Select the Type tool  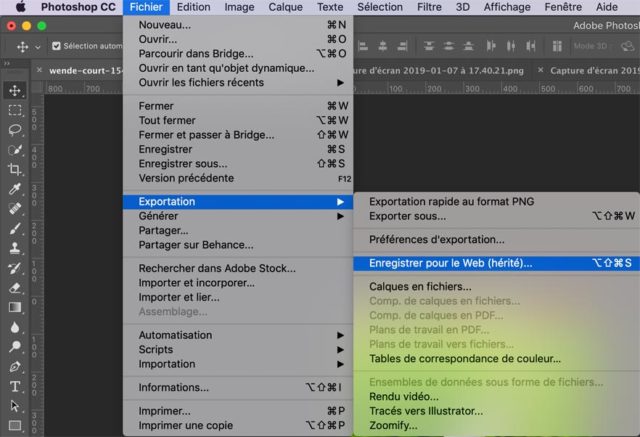pos(15,386)
